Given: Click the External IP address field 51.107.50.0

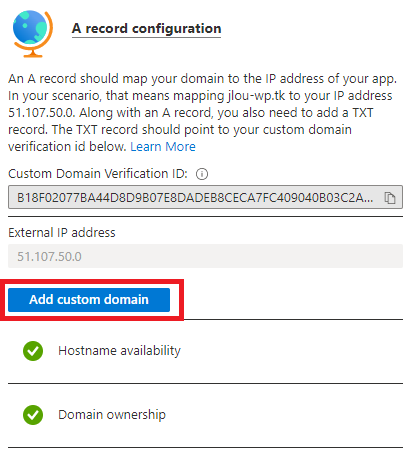Looking at the screenshot, I should [x=205, y=256].
